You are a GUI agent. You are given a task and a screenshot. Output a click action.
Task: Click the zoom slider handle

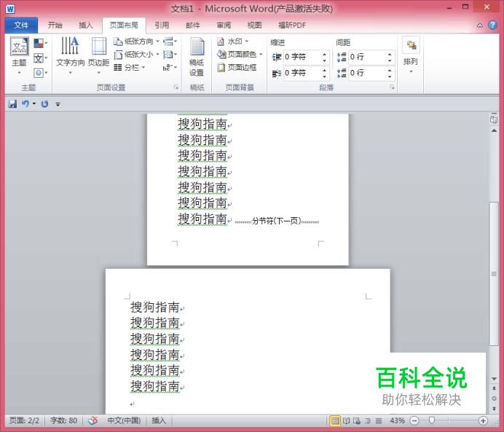(x=432, y=420)
